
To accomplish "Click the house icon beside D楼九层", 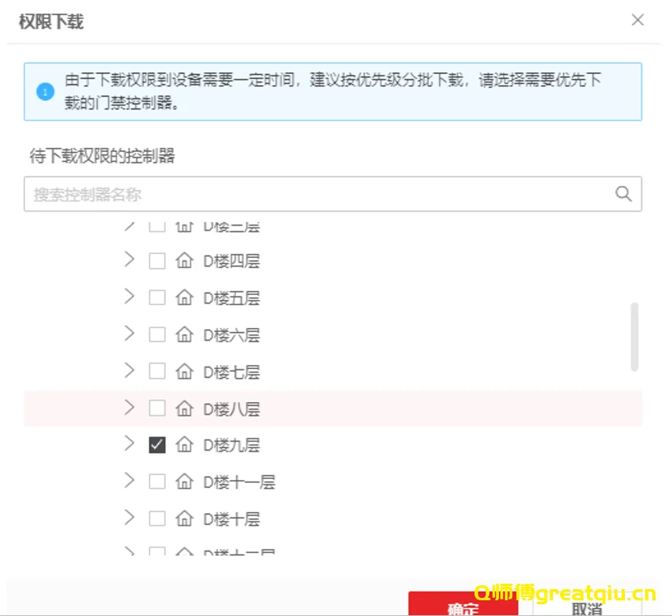I will (184, 445).
